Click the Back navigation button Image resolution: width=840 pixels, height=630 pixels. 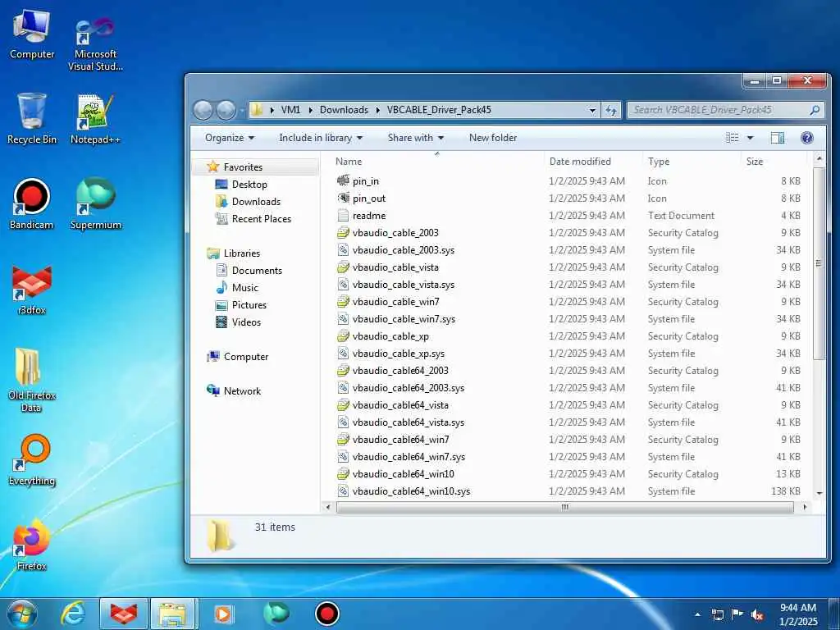pyautogui.click(x=203, y=111)
